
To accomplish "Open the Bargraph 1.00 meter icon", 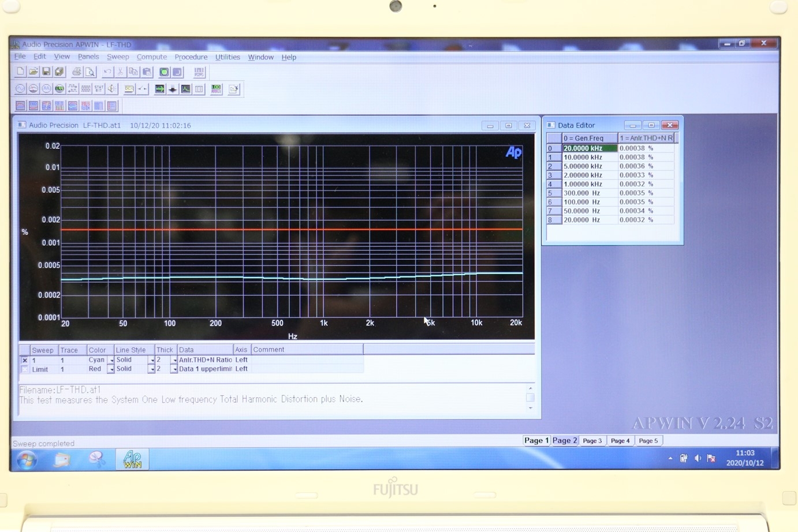I will [x=216, y=89].
